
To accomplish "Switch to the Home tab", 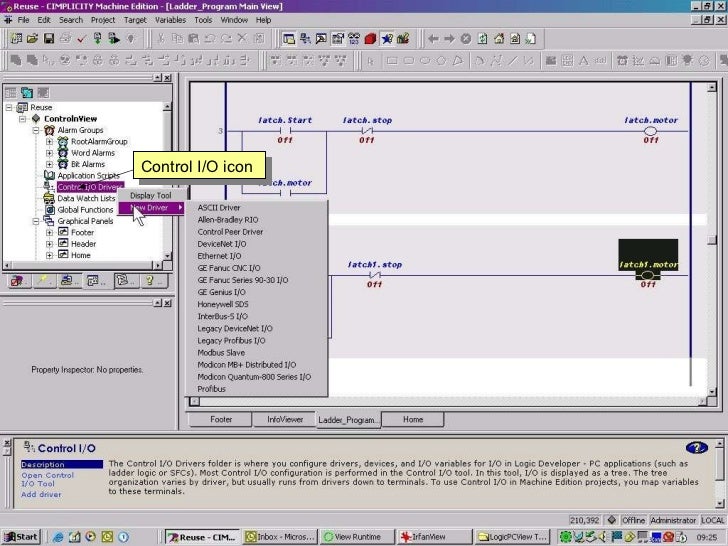I will (412, 420).
